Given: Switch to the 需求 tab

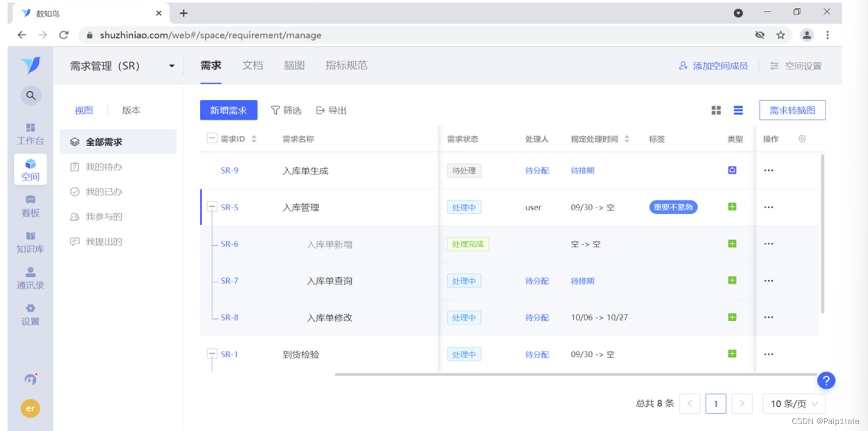Looking at the screenshot, I should (x=211, y=65).
